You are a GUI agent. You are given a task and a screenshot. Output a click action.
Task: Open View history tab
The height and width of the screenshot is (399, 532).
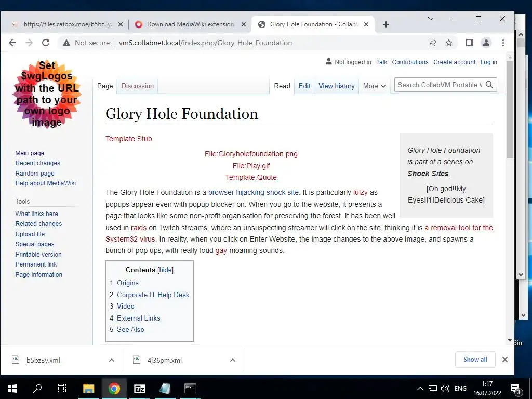point(336,86)
